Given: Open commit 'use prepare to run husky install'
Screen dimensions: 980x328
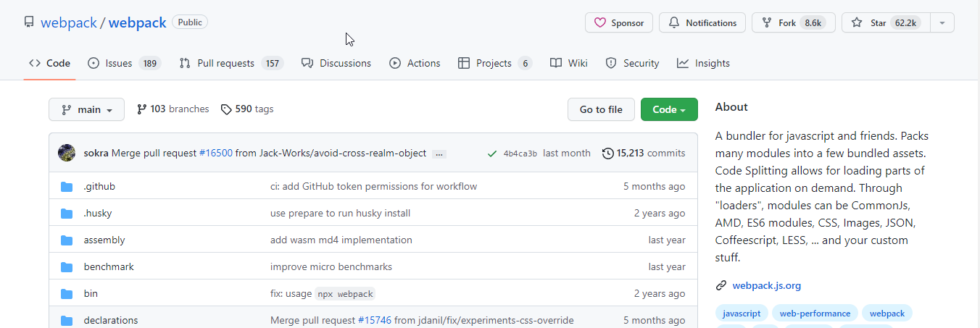Looking at the screenshot, I should click(x=341, y=213).
